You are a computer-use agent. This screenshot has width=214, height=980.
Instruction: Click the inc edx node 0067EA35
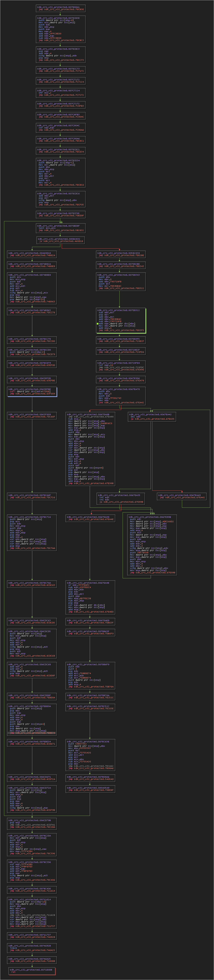[x=121, y=499]
